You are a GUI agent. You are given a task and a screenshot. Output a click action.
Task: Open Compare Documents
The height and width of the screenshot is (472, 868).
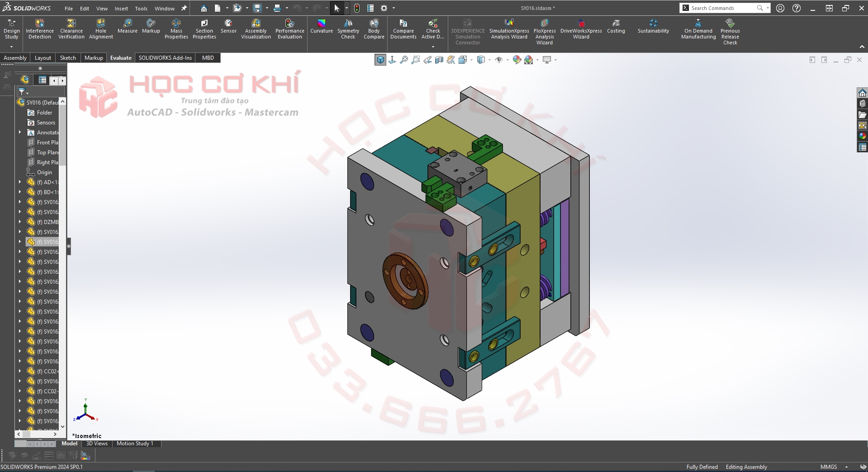pos(403,29)
